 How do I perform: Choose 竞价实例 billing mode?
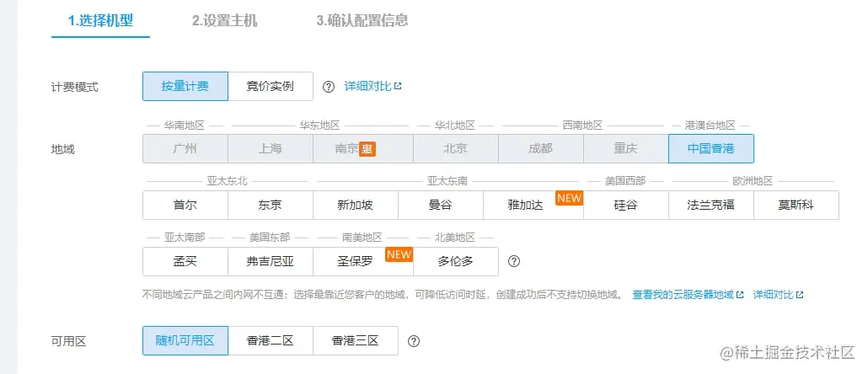[x=271, y=86]
